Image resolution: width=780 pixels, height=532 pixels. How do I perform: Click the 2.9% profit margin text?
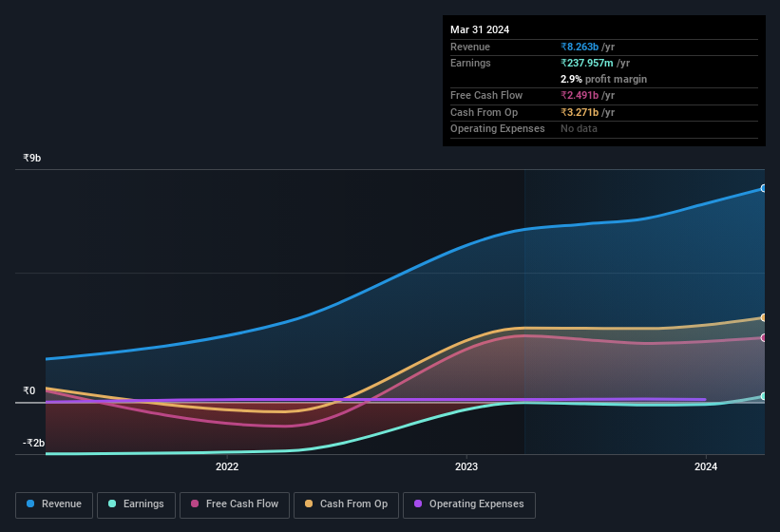click(603, 79)
